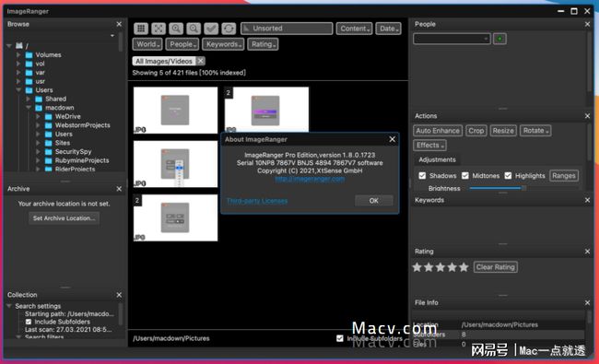
Task: Click the Resize action button
Action: 503,131
